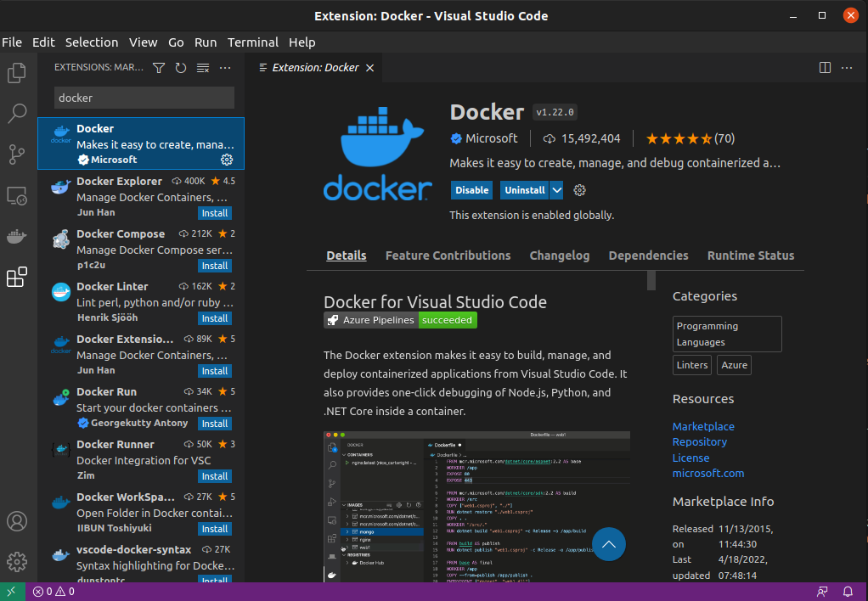Open the Notifications bell in the status bar

pos(848,592)
